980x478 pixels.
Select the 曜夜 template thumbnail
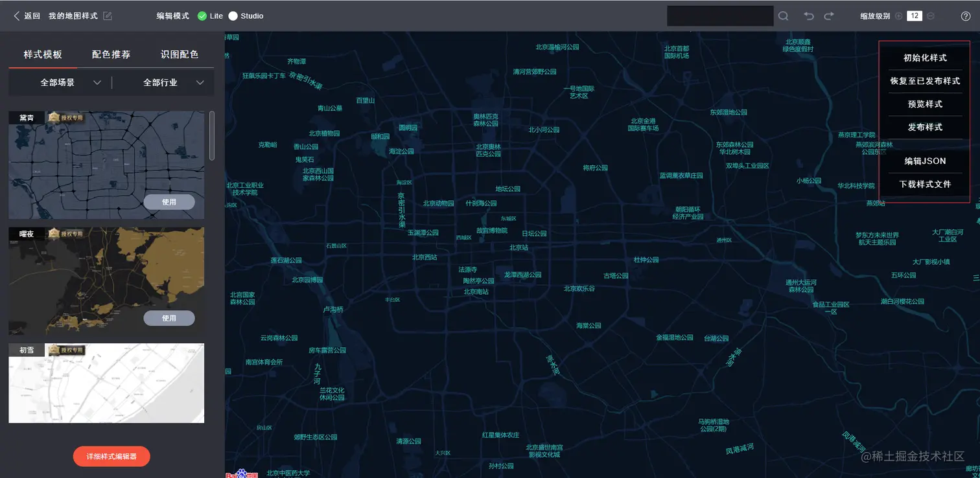pyautogui.click(x=106, y=281)
